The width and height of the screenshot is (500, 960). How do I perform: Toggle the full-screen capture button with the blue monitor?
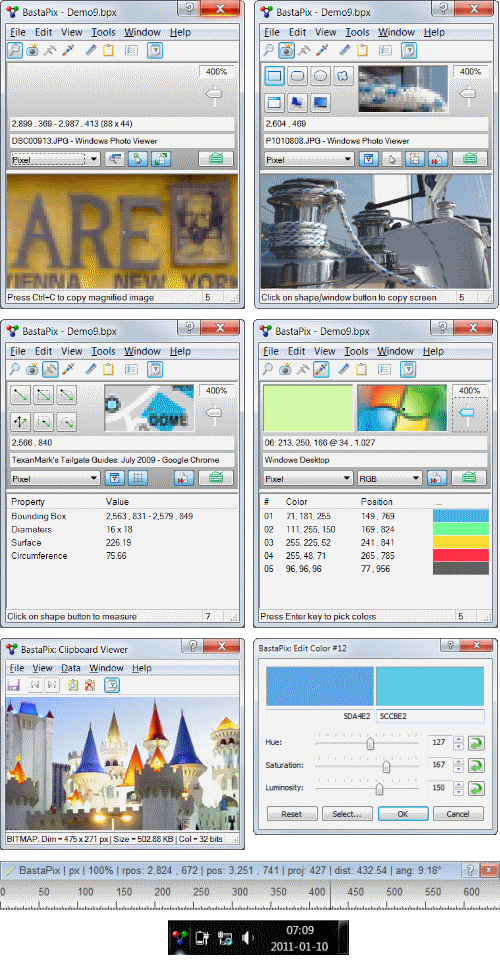coord(321,102)
